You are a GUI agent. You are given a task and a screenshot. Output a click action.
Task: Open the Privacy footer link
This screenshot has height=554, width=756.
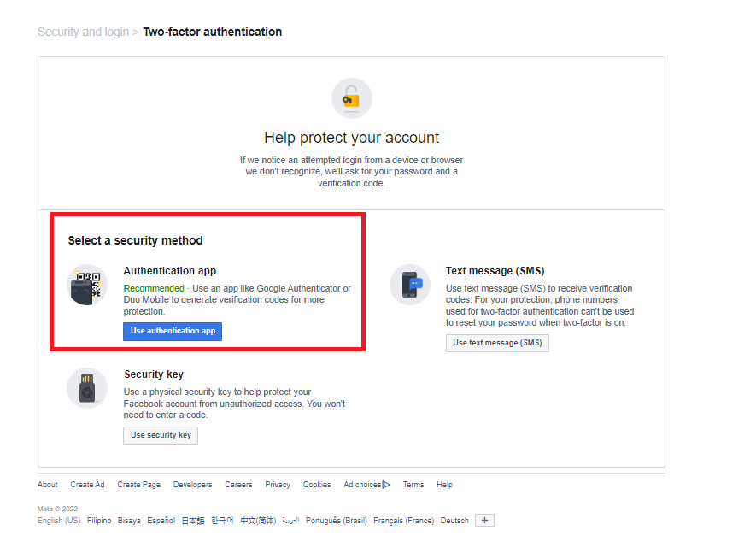tap(278, 485)
